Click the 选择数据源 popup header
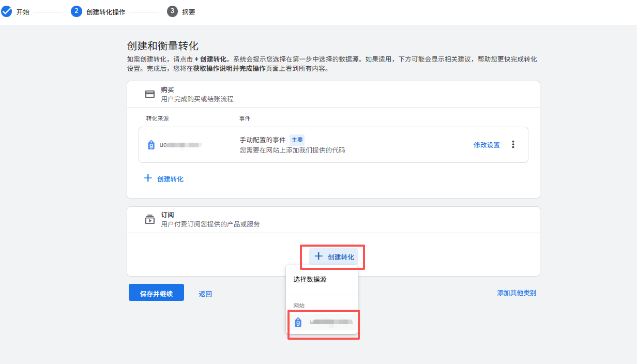Screen dimensions: 637x364 (x=310, y=280)
